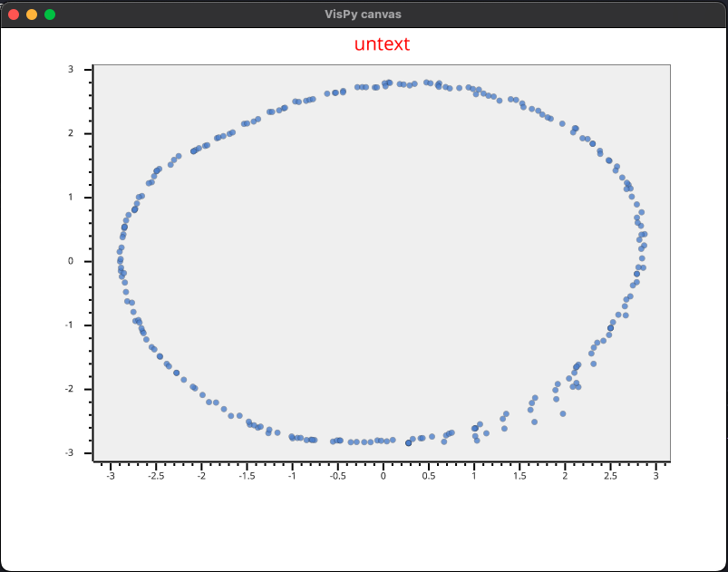
Task: Click y-axis tick label '-1'
Action: pos(69,325)
